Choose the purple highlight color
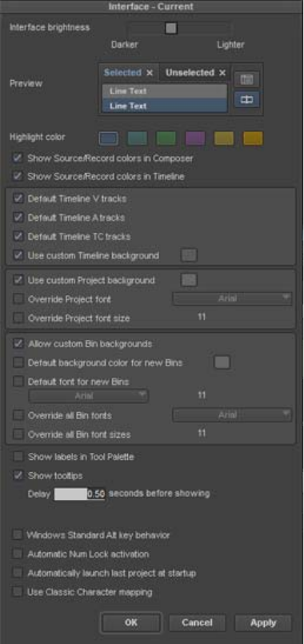This screenshot has width=304, height=644. coord(195,138)
